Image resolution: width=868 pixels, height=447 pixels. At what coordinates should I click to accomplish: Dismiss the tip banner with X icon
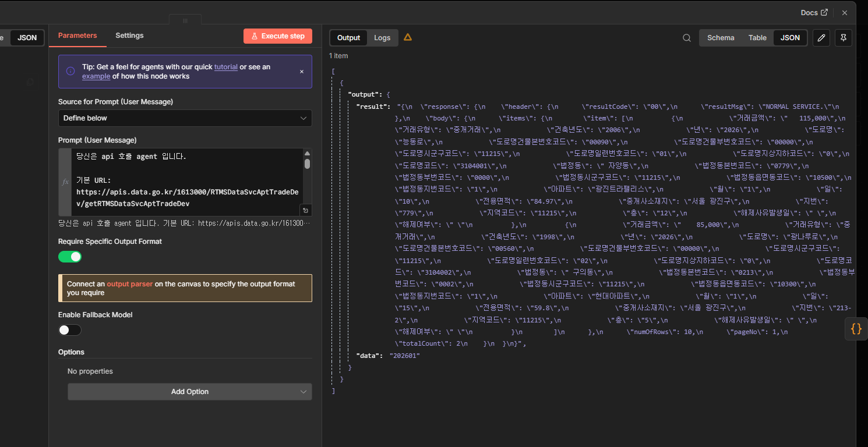click(302, 72)
